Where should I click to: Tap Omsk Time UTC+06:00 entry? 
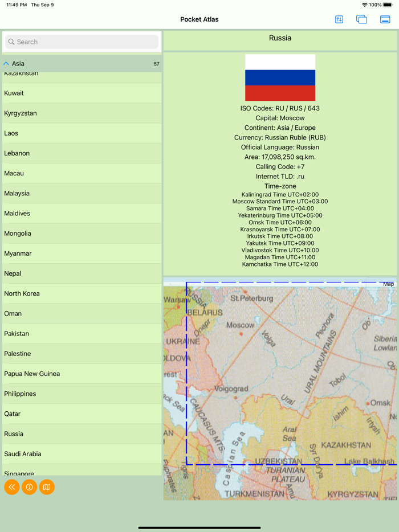click(280, 222)
